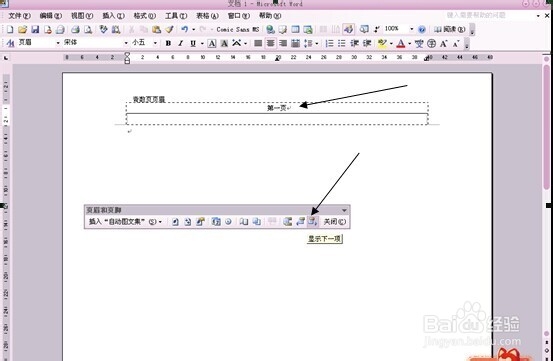
Task: Insert time clock icon into header
Action: pos(229,222)
